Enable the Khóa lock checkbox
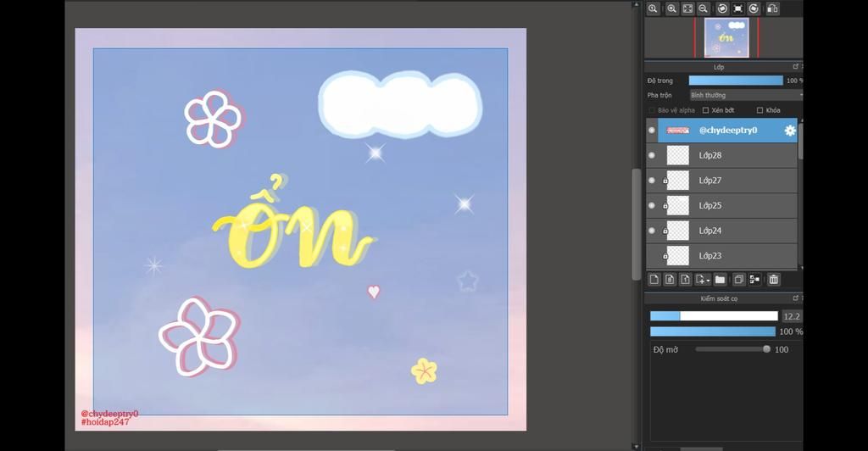Viewport: 868px width, 451px height. 760,110
